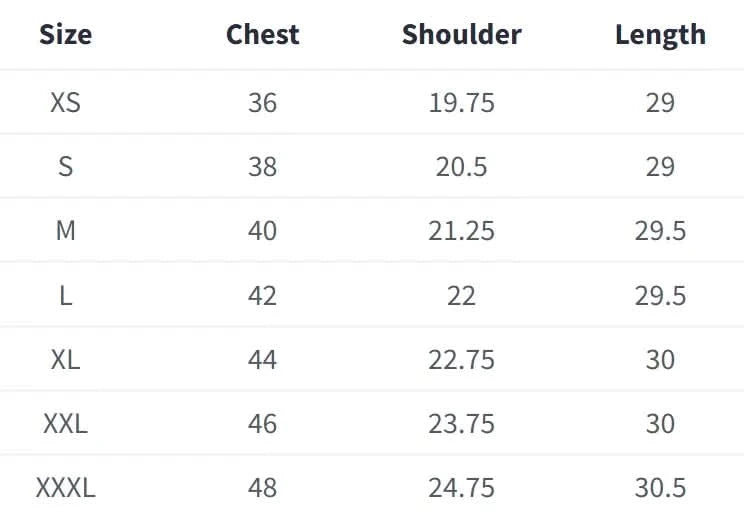
Task: Select the XXL size cell
Action: tap(65, 424)
